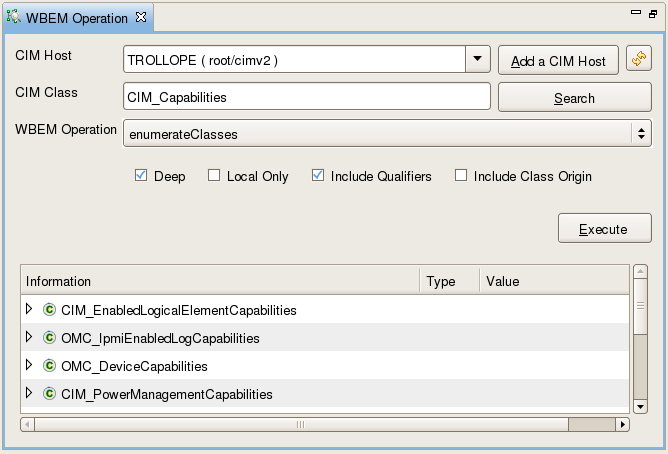The width and height of the screenshot is (668, 454).
Task: Expand the CIM_EnabledLogicalElementCapabilities tree node
Action: coord(29,309)
